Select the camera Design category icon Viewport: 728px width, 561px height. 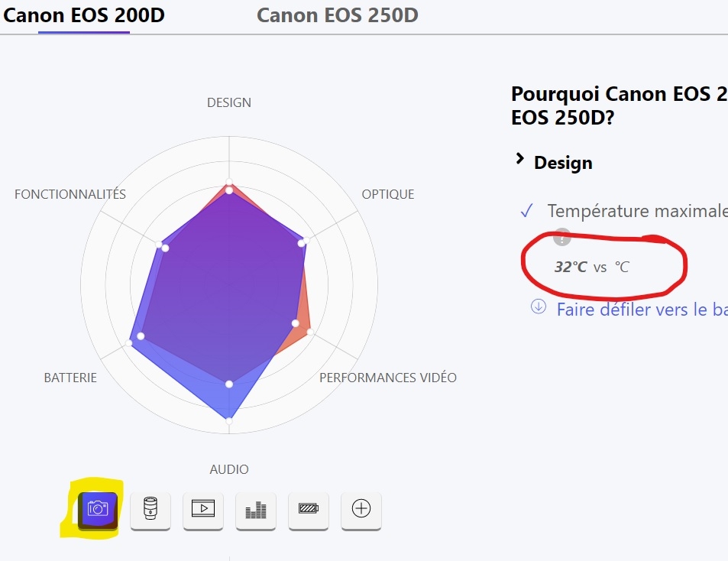[x=98, y=510]
